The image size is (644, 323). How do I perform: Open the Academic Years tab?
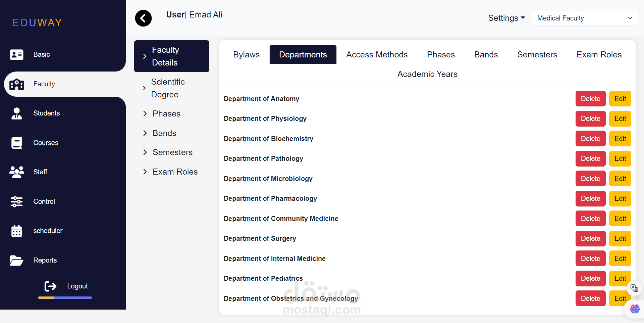(427, 74)
